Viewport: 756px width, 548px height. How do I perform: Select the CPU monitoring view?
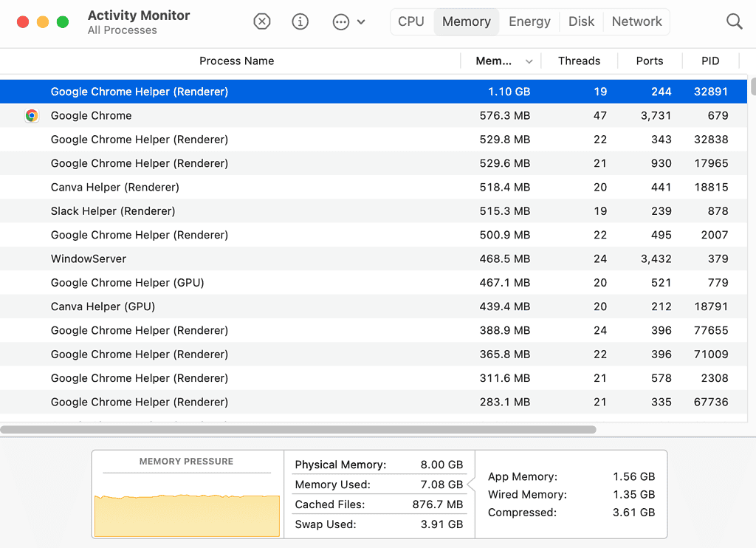[x=411, y=21]
